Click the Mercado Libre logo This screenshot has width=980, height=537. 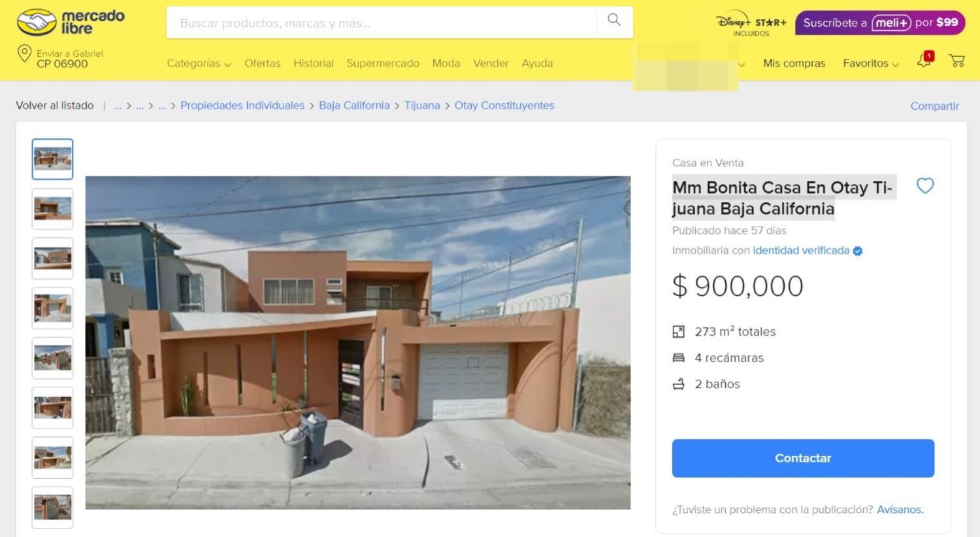click(x=71, y=22)
